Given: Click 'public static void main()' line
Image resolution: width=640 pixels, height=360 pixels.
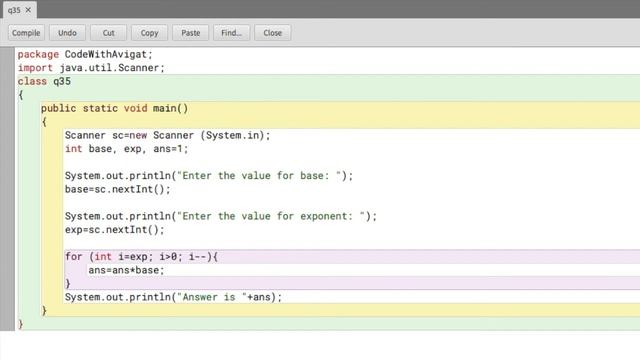Looking at the screenshot, I should 115,108.
